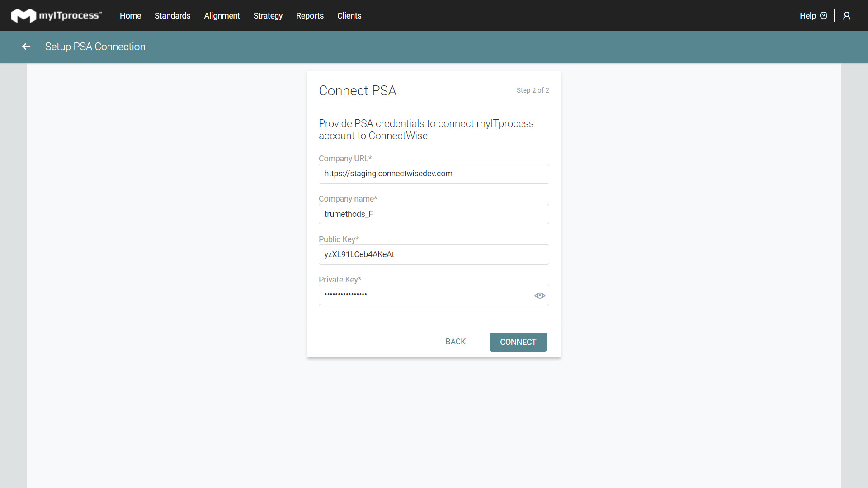This screenshot has width=868, height=488.
Task: Open the user profile icon
Action: [x=847, y=16]
